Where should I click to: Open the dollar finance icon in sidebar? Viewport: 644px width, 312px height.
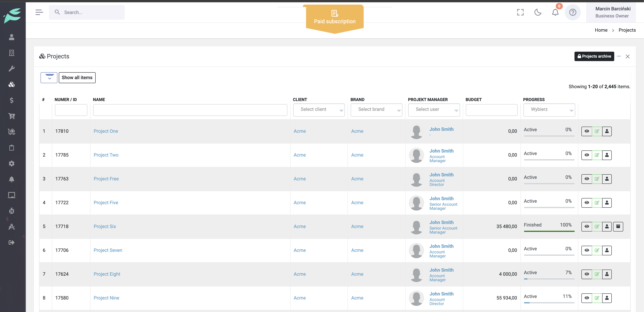[12, 100]
